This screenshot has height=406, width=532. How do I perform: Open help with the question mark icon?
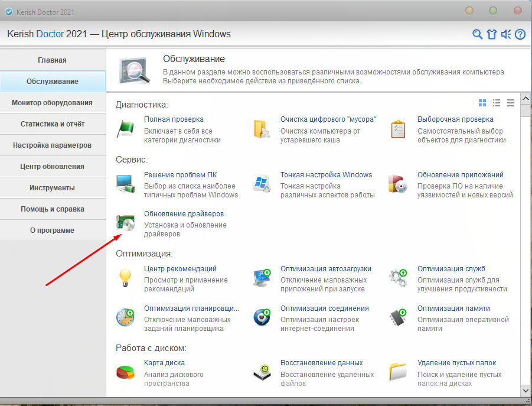click(x=520, y=34)
